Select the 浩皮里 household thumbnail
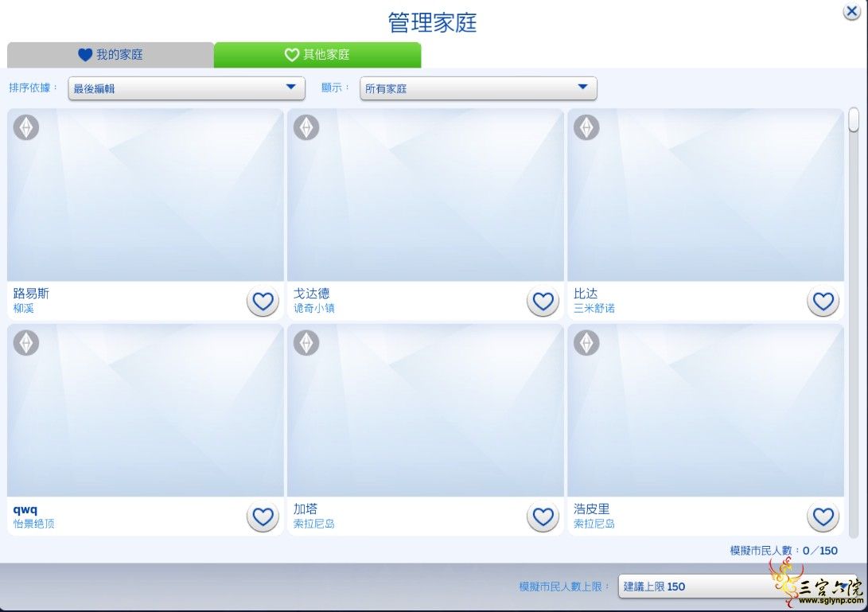Image resolution: width=868 pixels, height=612 pixels. click(706, 411)
